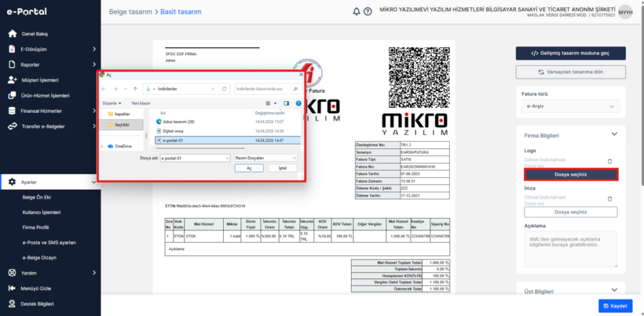Expand the Üst Bilgileri section

[614, 290]
